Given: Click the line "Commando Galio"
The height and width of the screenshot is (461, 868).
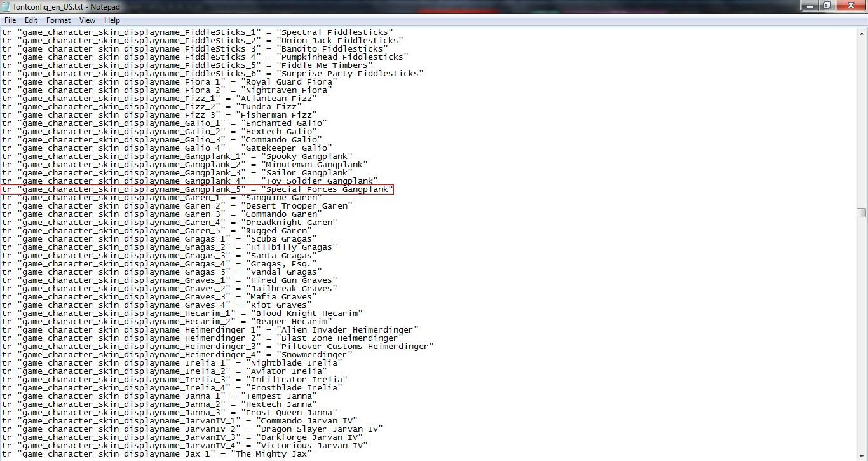Looking at the screenshot, I should click(162, 139).
